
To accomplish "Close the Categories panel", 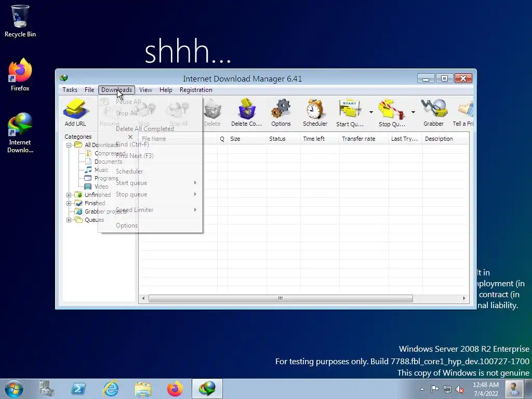I will pyautogui.click(x=130, y=137).
